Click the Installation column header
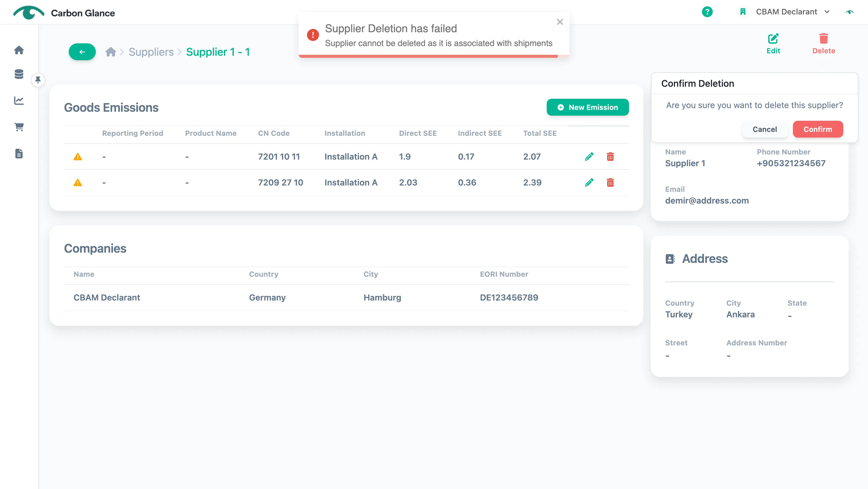This screenshot has width=868, height=489. [345, 133]
